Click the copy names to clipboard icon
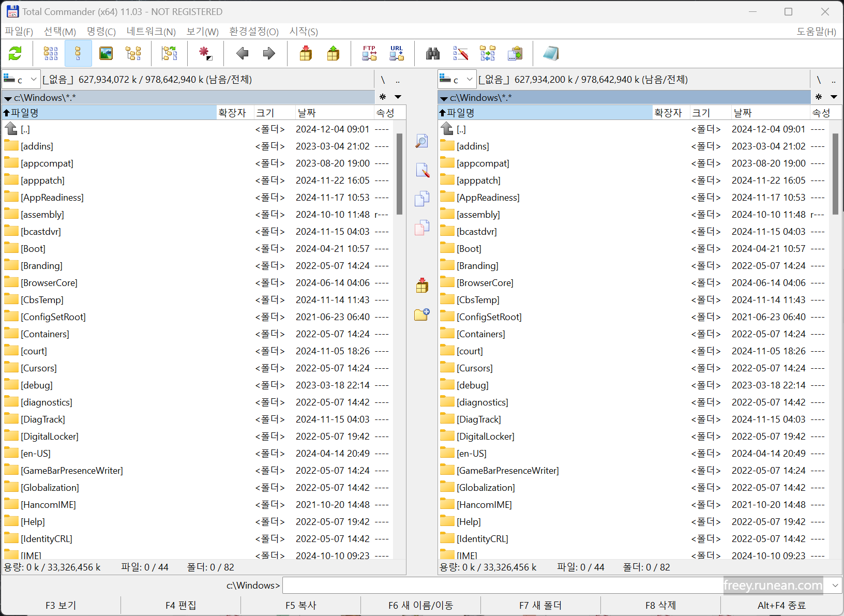Screen dimensions: 844x616 pos(515,53)
